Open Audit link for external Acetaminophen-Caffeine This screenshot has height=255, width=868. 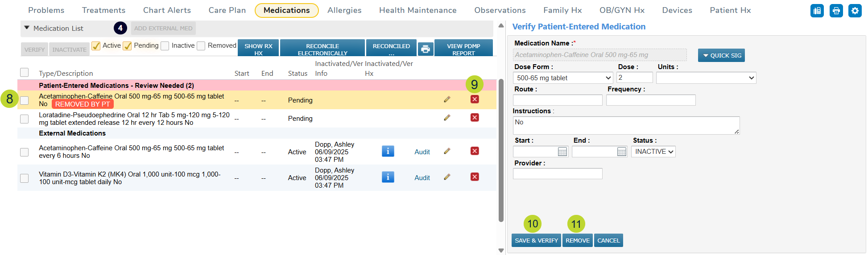click(422, 152)
